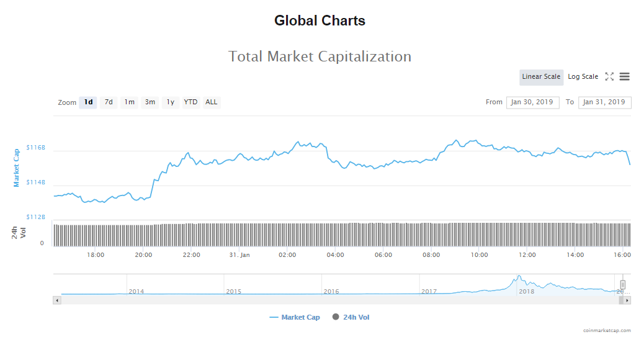Switch chart to Log Scale
644x342 pixels.
583,77
